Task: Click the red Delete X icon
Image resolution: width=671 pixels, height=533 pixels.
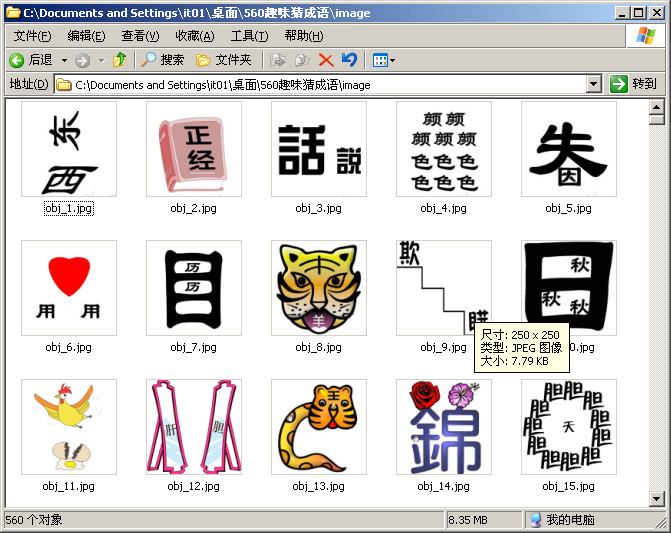Action: 325,60
